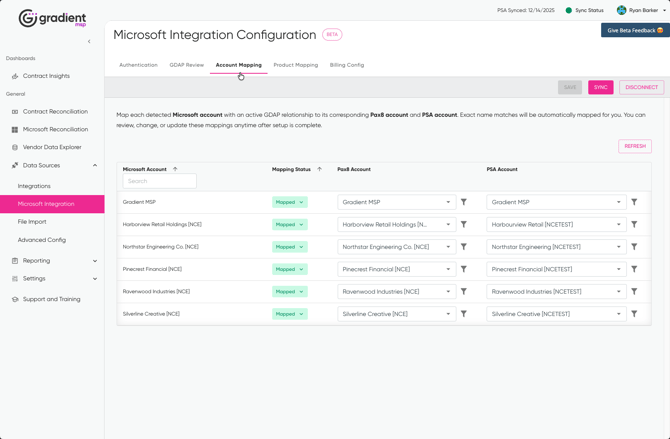
Task: Collapse the Data Sources section
Action: pos(95,165)
